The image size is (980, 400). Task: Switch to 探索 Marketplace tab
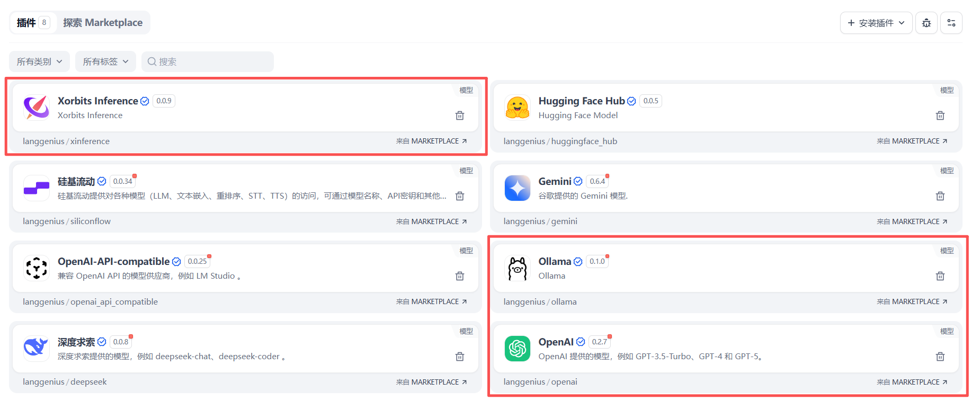(x=103, y=23)
